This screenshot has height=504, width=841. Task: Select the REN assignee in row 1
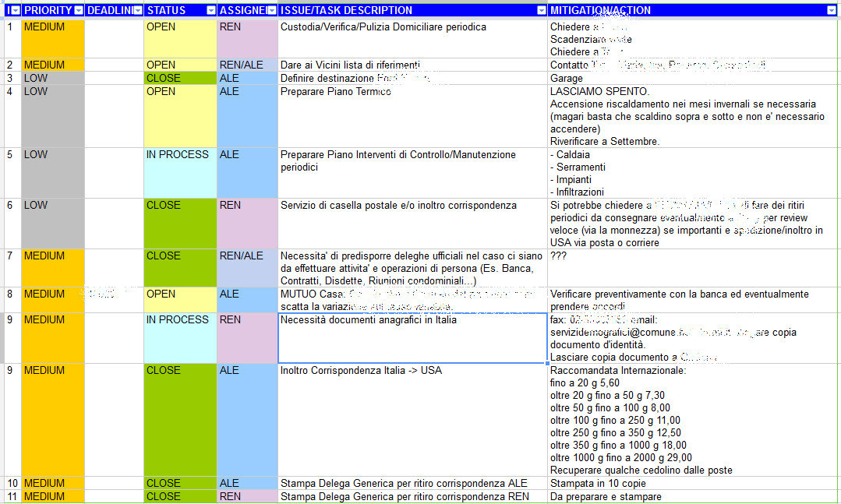coord(247,39)
